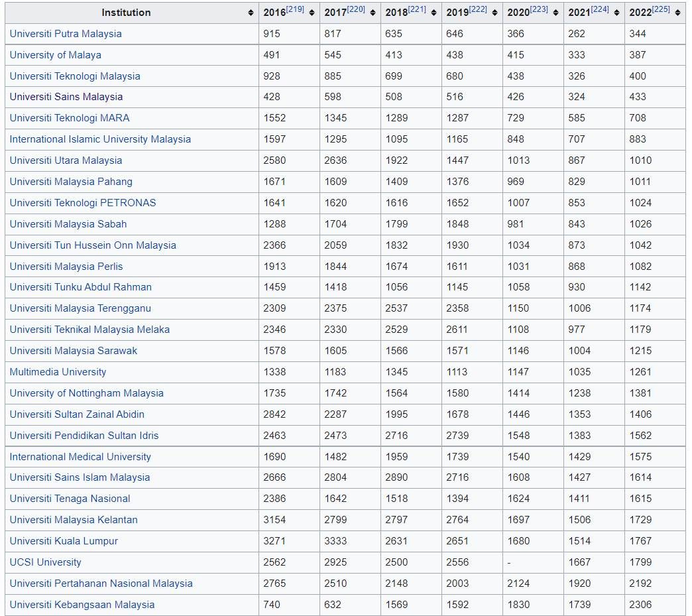Select 2019 value 2611 for Teknikal Malaysia Melaka
Viewport: 692px width, 616px height.
pos(457,330)
